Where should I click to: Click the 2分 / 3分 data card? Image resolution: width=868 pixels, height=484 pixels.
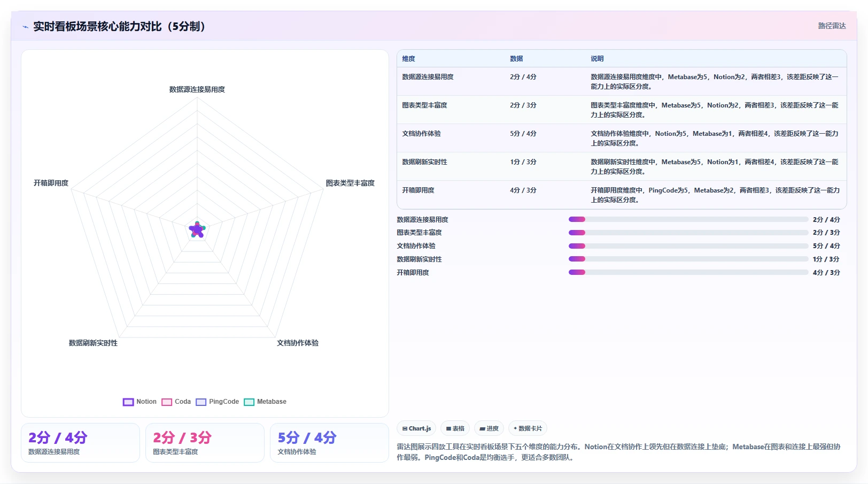[x=205, y=443]
